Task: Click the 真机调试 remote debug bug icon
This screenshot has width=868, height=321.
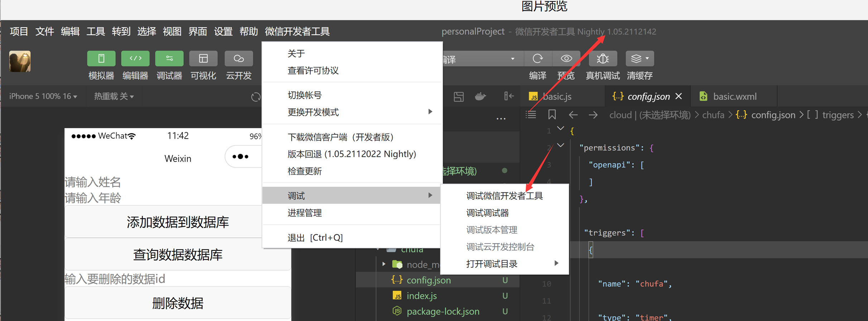Action: pos(603,59)
